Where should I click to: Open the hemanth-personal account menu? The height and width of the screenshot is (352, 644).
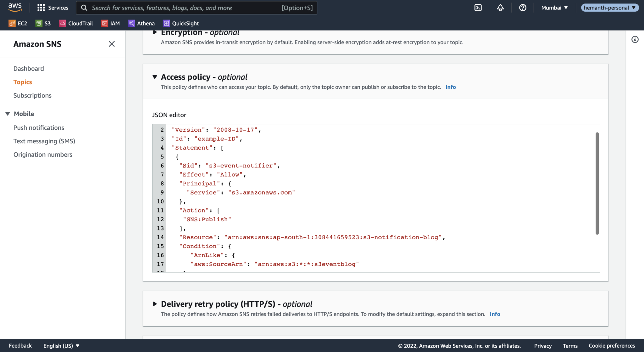609,8
